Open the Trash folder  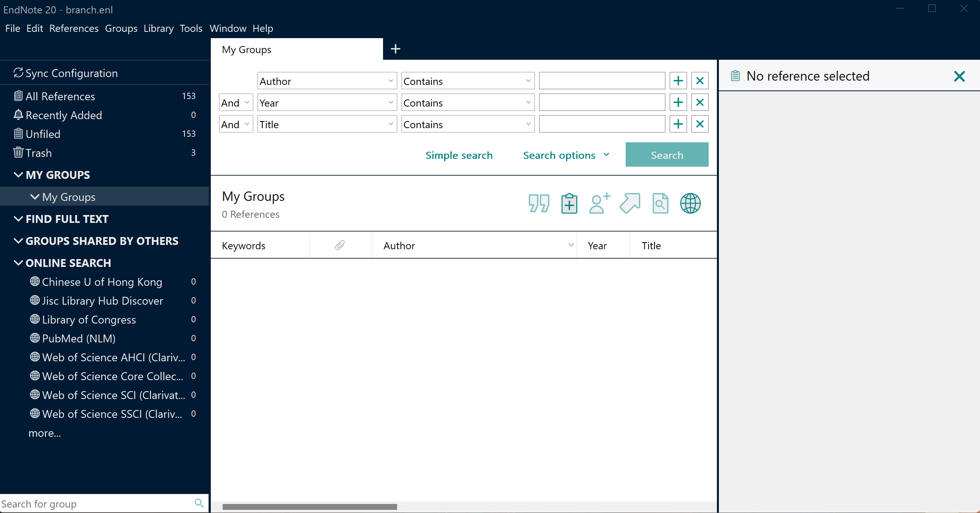[x=39, y=153]
